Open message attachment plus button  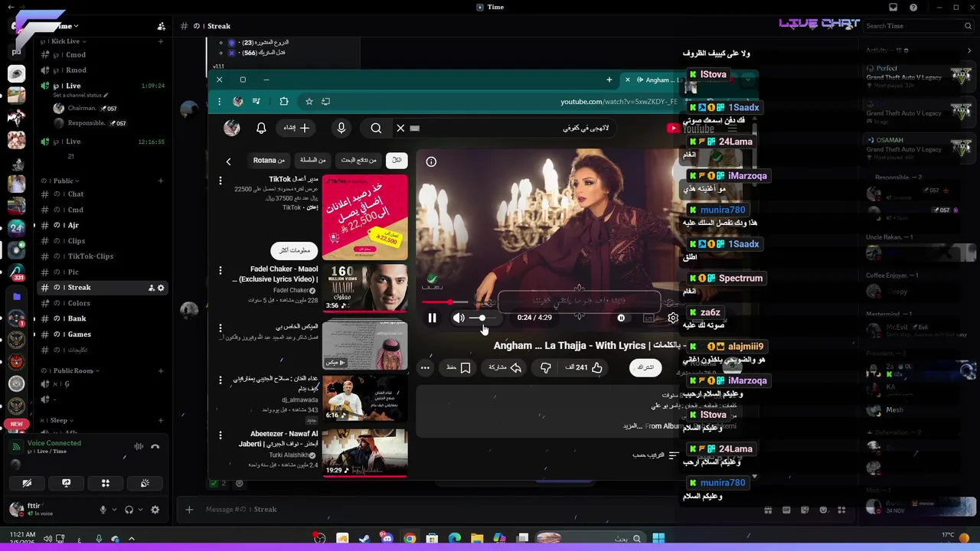click(x=189, y=510)
